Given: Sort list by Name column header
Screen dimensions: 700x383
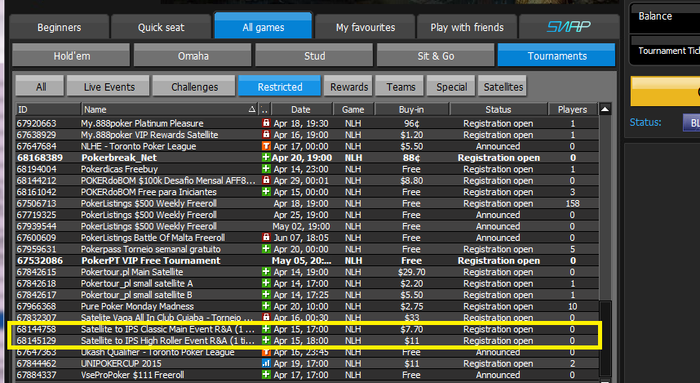Looking at the screenshot, I should (170, 109).
